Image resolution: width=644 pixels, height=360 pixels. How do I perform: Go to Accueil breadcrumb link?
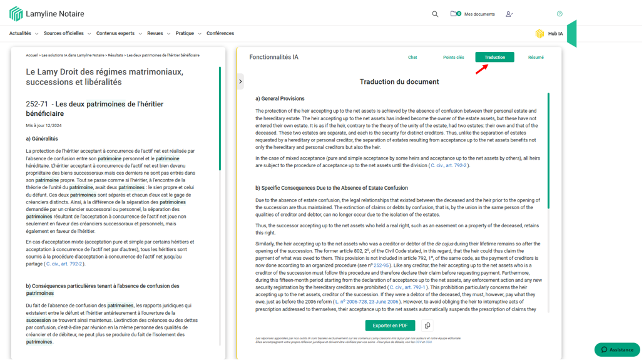pos(31,55)
